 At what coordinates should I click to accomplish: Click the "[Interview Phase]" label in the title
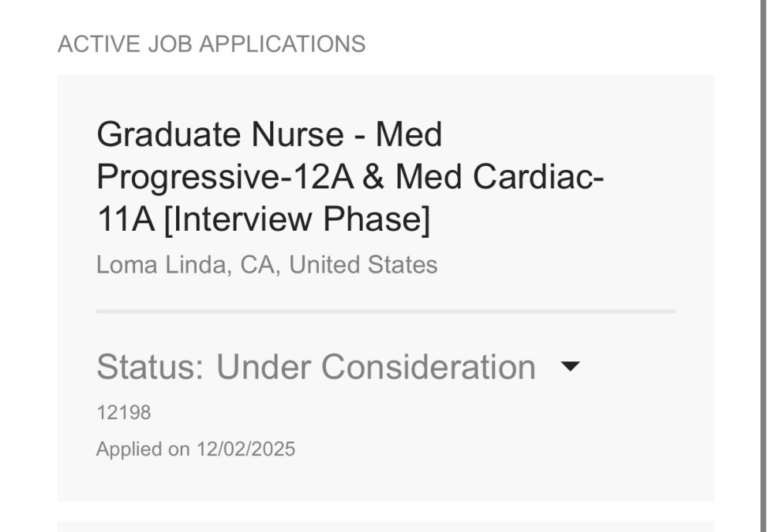297,220
